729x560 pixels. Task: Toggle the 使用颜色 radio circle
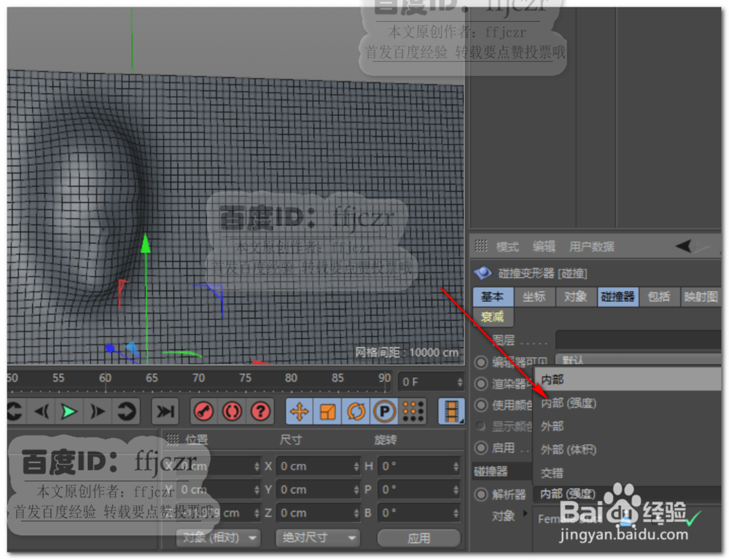coord(480,405)
